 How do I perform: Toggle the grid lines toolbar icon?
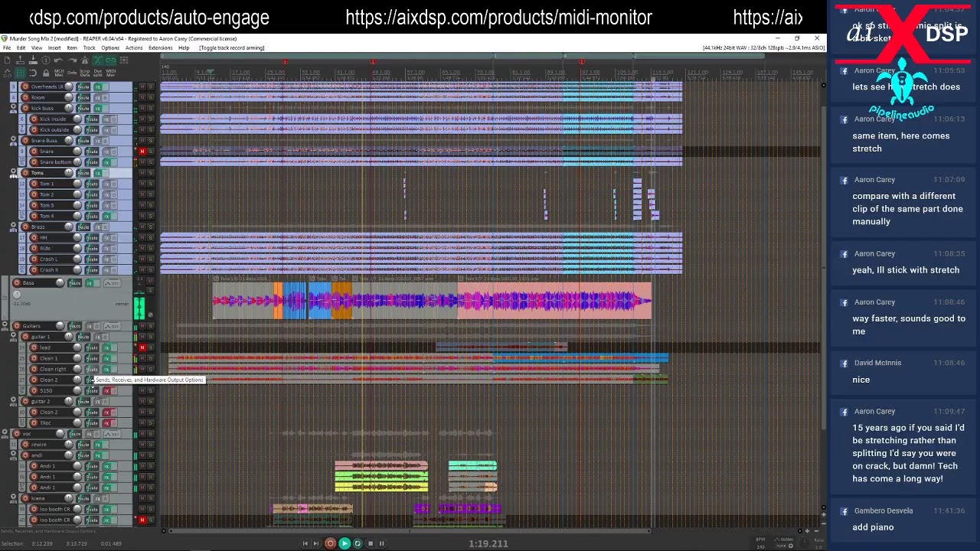tap(21, 73)
